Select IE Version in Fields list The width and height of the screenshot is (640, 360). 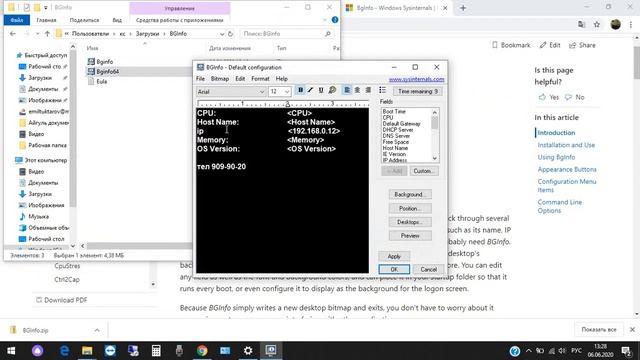[x=394, y=154]
